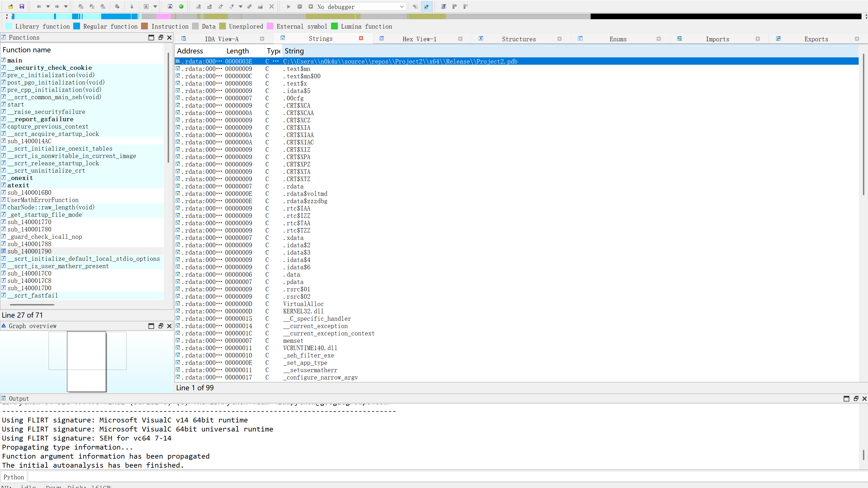This screenshot has width=868, height=488.
Task: Click the convert to data icon
Action: coord(210,6)
